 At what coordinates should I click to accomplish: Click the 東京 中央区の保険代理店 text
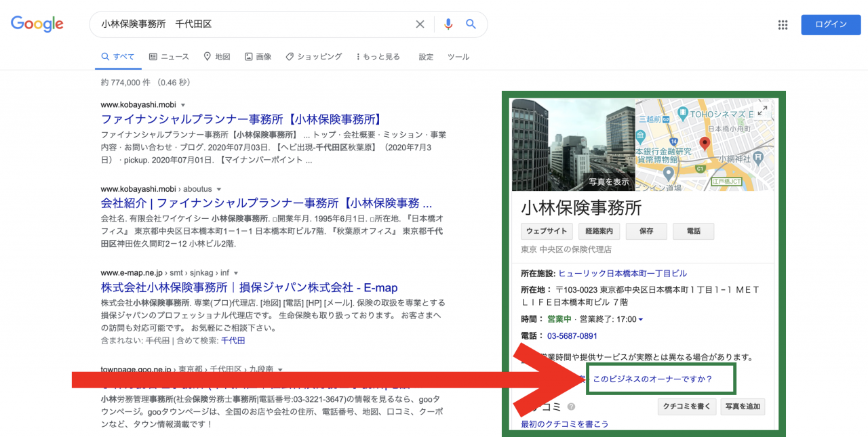pyautogui.click(x=566, y=249)
